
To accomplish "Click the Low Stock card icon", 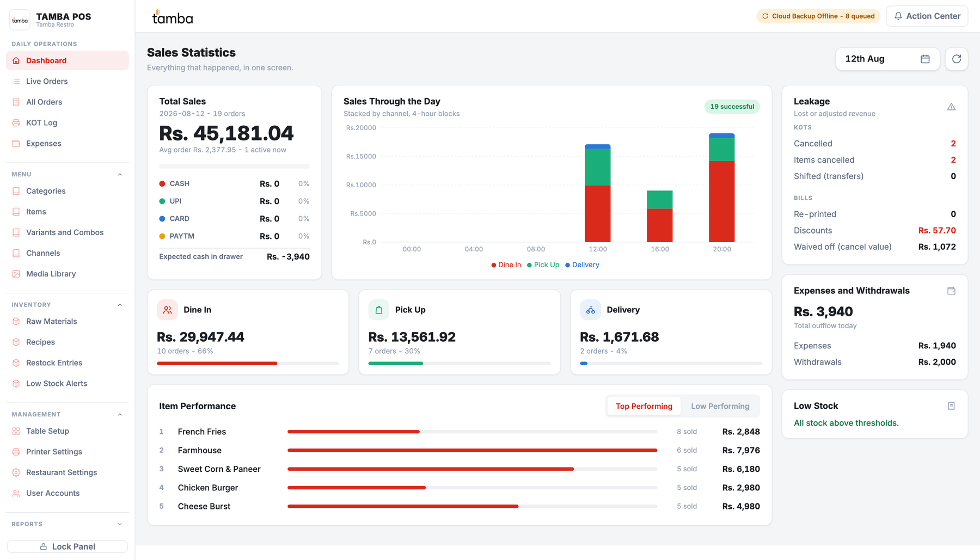I will point(951,406).
